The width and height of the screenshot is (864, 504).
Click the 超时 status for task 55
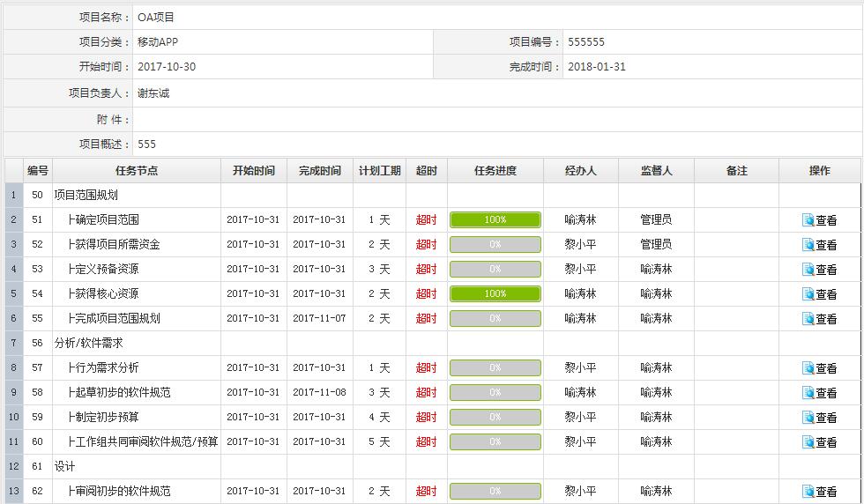(426, 319)
